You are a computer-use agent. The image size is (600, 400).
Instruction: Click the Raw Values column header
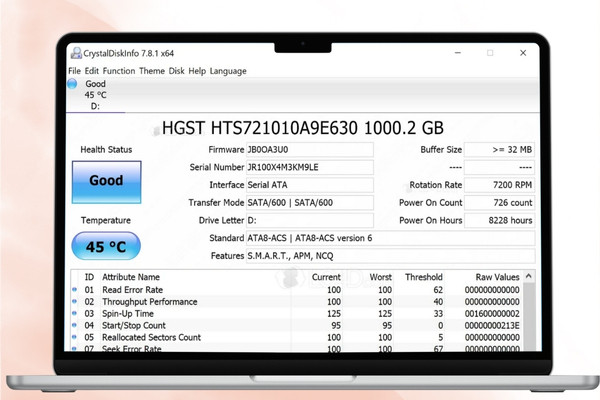tap(497, 277)
